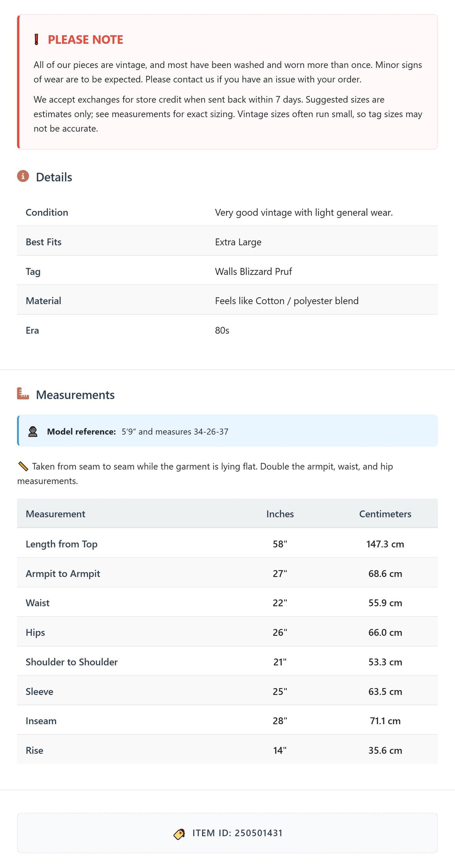The image size is (455, 868).
Task: Click the model reference person icon
Action: point(33,432)
